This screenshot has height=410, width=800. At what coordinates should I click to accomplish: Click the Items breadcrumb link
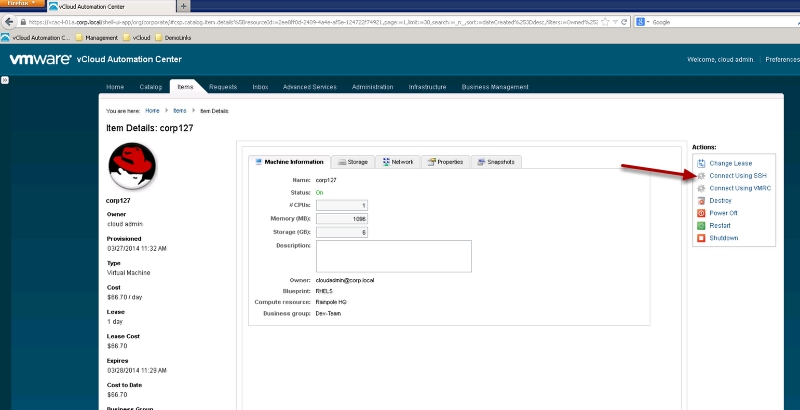(180, 111)
